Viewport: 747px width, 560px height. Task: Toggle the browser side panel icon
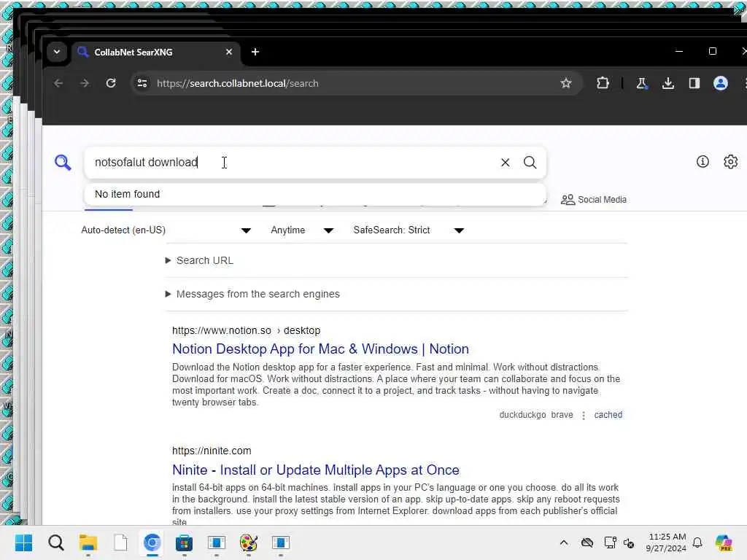click(x=694, y=83)
